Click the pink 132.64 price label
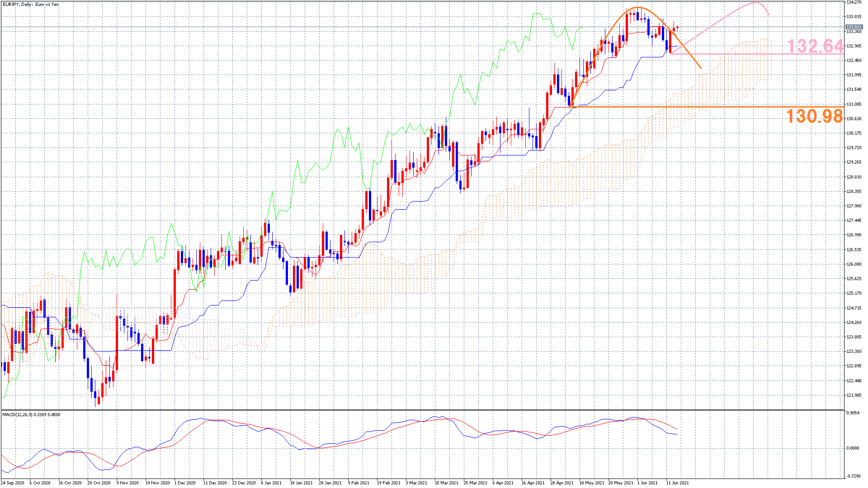The height and width of the screenshot is (488, 868). click(815, 46)
